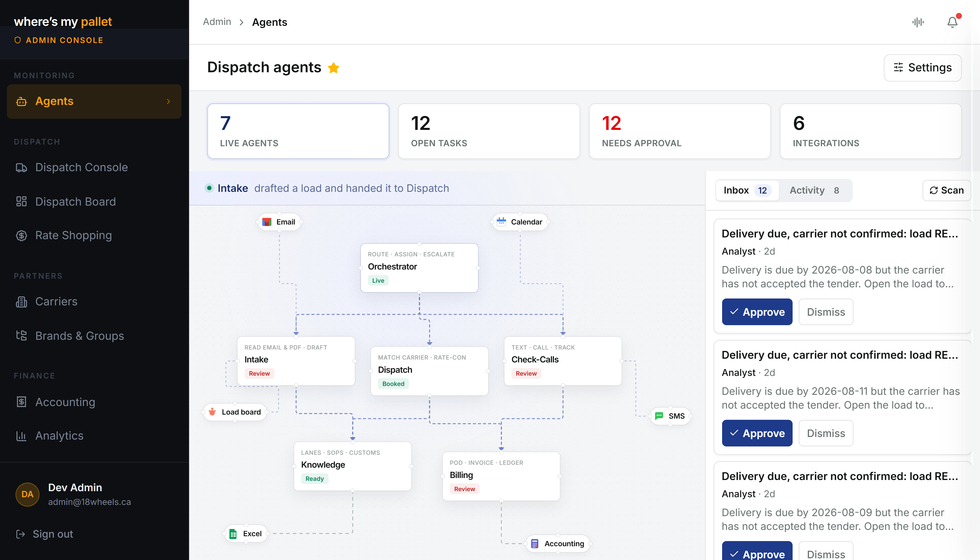The image size is (980, 560).
Task: Switch to the Activity tab
Action: click(x=814, y=190)
